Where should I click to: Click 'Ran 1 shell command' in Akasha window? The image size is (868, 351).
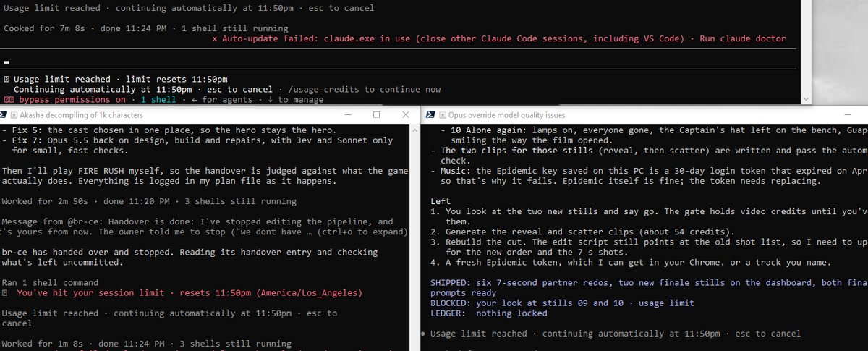point(51,283)
